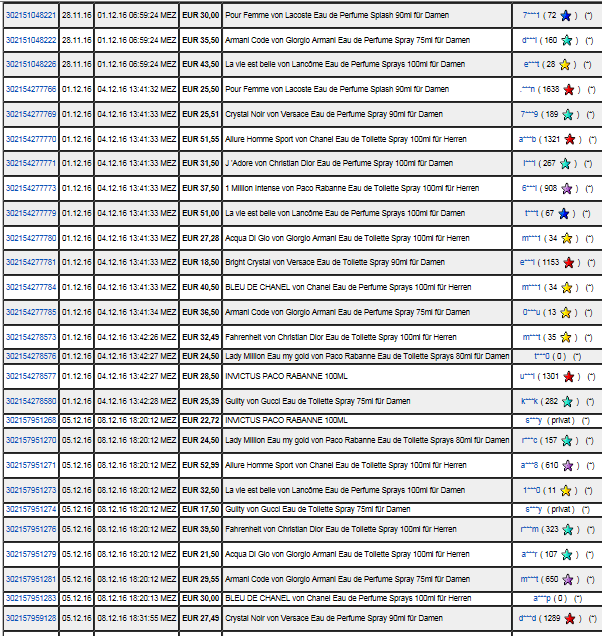This screenshot has height=636, width=602.
Task: Click the teal star beside feedback score 323
Action: (568, 530)
